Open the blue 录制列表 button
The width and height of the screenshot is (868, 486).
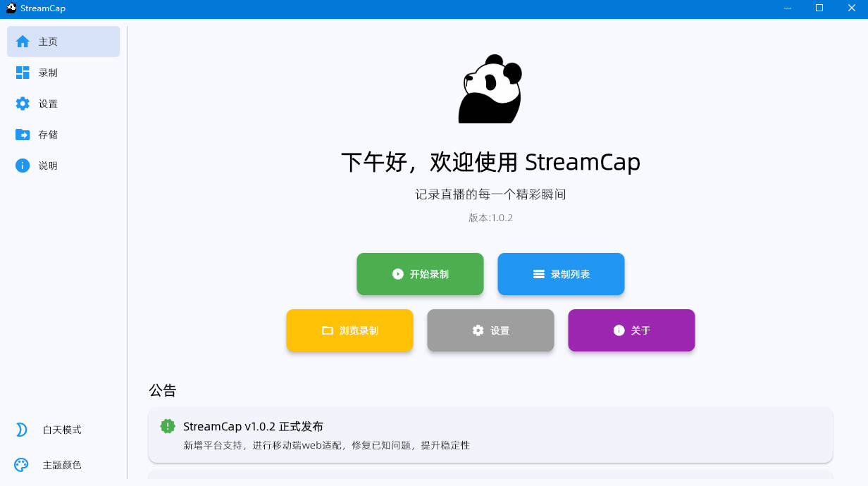click(x=561, y=274)
